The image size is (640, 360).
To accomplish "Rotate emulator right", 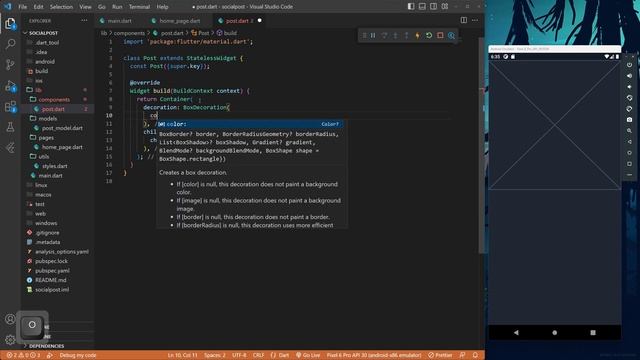I will click(629, 109).
